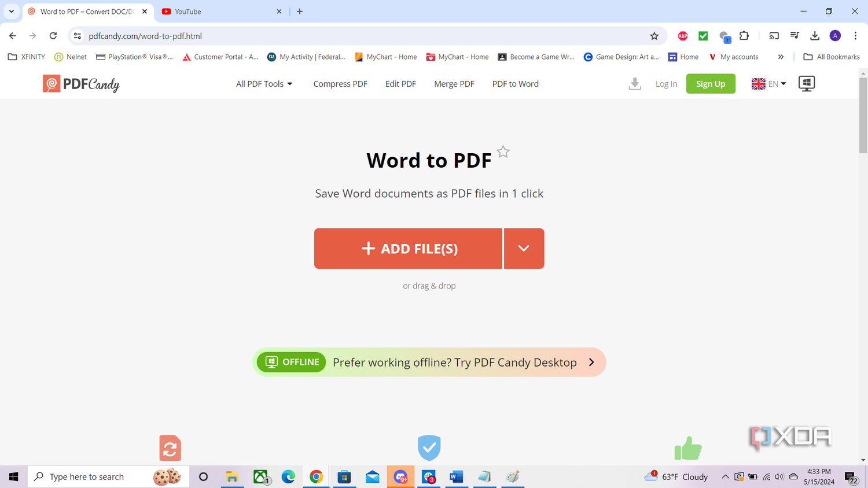Open the tab search dropdown
The height and width of the screenshot is (488, 868).
(12, 12)
